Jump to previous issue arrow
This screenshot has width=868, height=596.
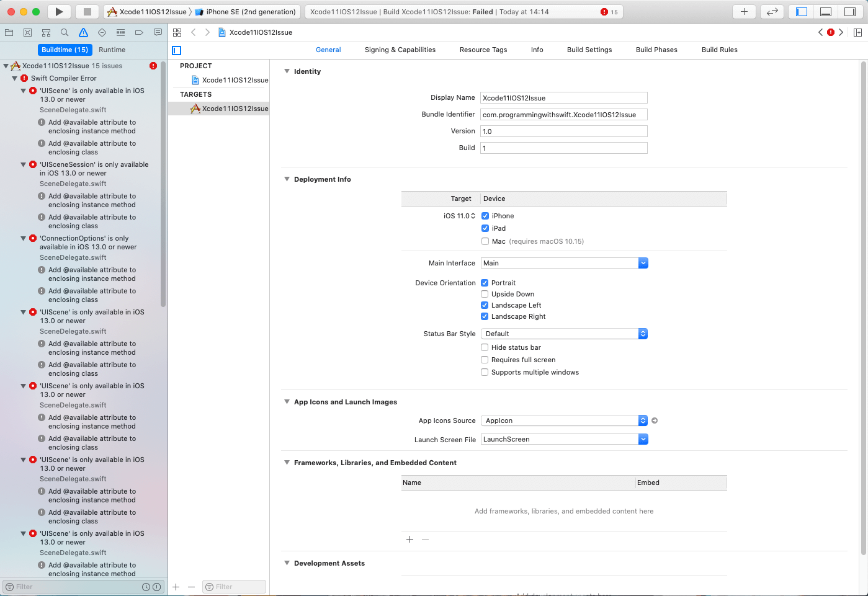(820, 32)
